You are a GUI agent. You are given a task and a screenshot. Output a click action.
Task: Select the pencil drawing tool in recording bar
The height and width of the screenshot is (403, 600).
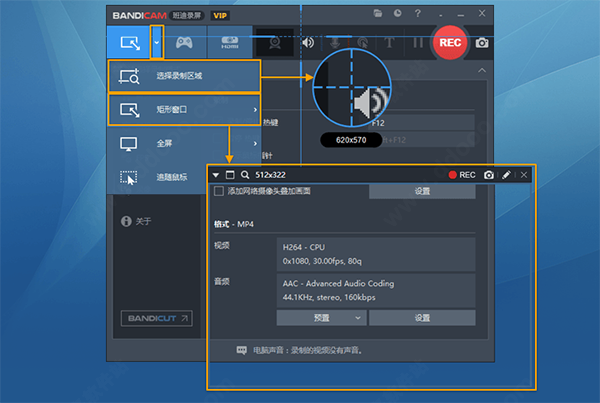point(506,175)
